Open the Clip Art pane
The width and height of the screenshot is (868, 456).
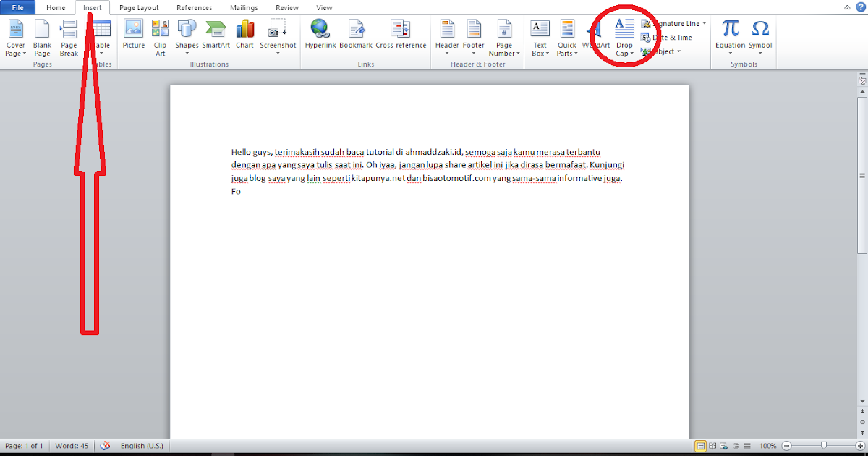pos(160,38)
